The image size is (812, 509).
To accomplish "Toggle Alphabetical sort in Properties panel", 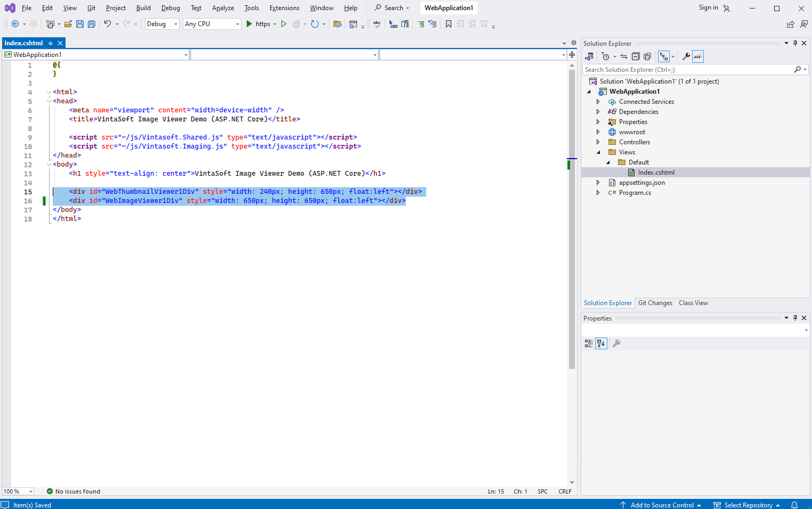I will (x=601, y=343).
